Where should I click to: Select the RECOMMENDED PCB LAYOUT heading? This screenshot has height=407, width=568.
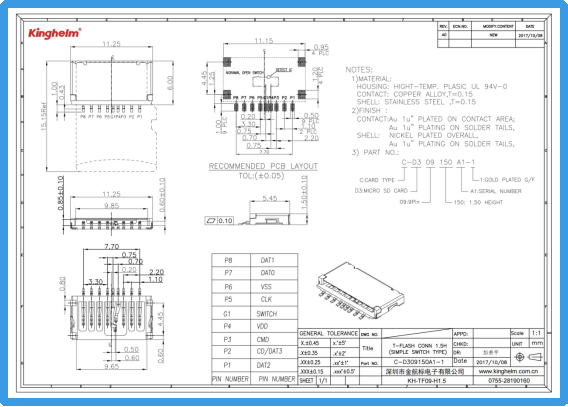point(263,166)
